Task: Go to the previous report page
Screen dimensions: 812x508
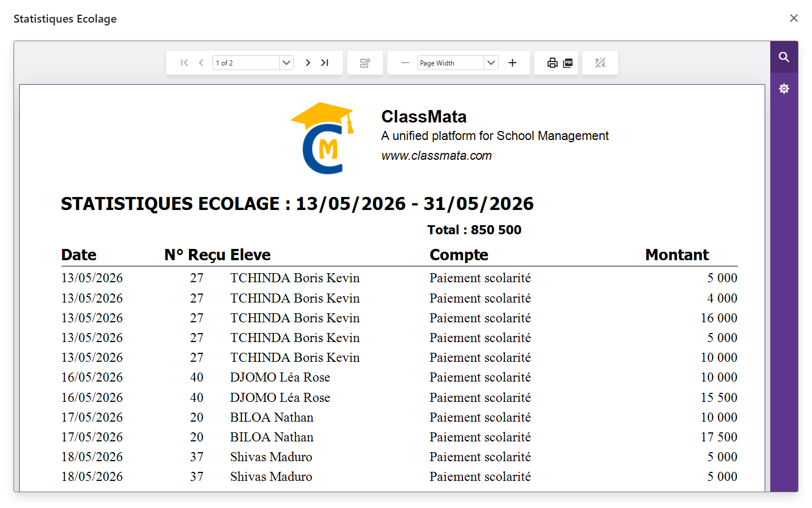Action: pos(201,63)
